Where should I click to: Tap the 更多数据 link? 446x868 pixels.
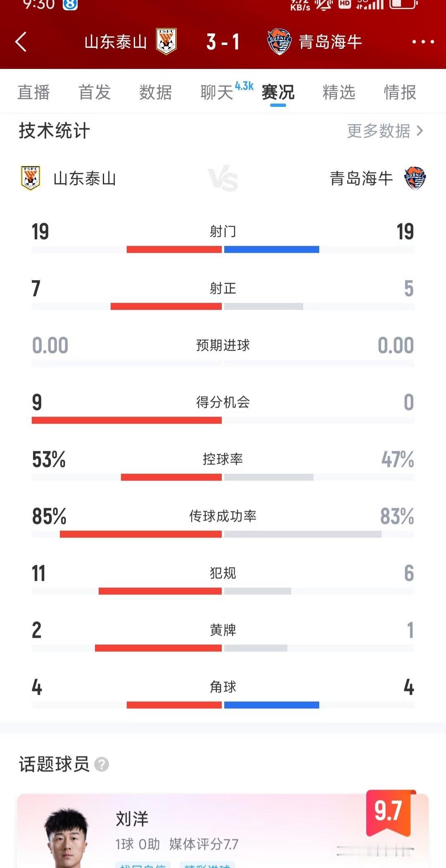point(379,131)
